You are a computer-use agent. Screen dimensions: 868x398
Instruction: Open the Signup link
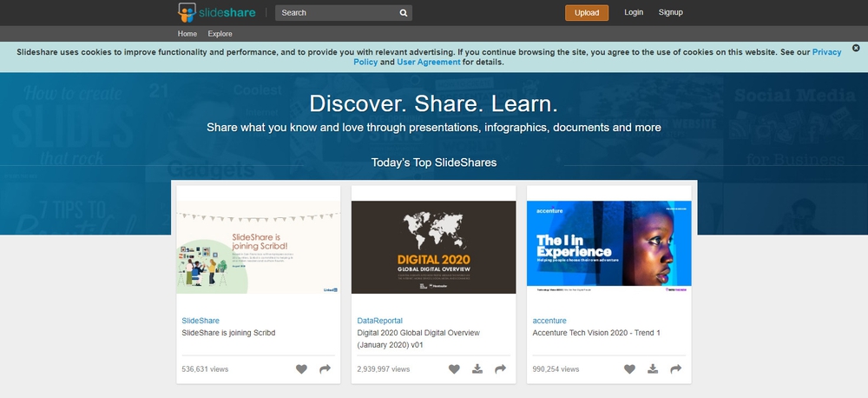click(x=670, y=12)
